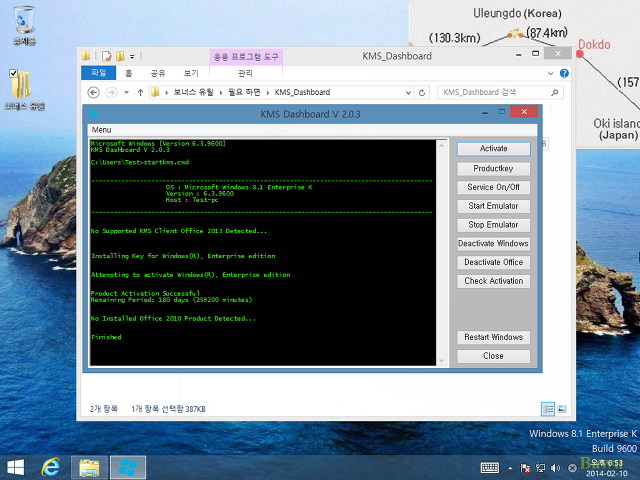
Task: Open recent locations dropdown arrow
Action: 127,93
